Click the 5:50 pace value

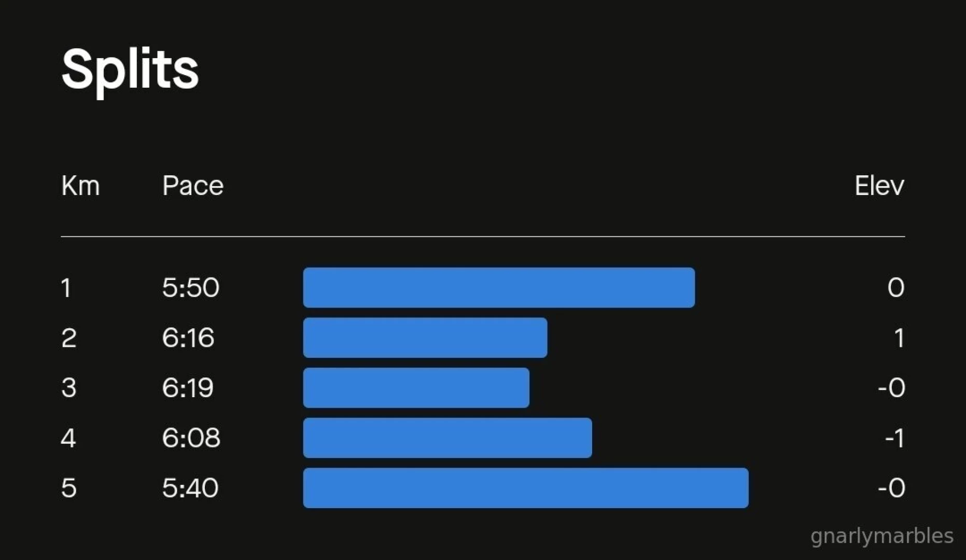coord(190,288)
